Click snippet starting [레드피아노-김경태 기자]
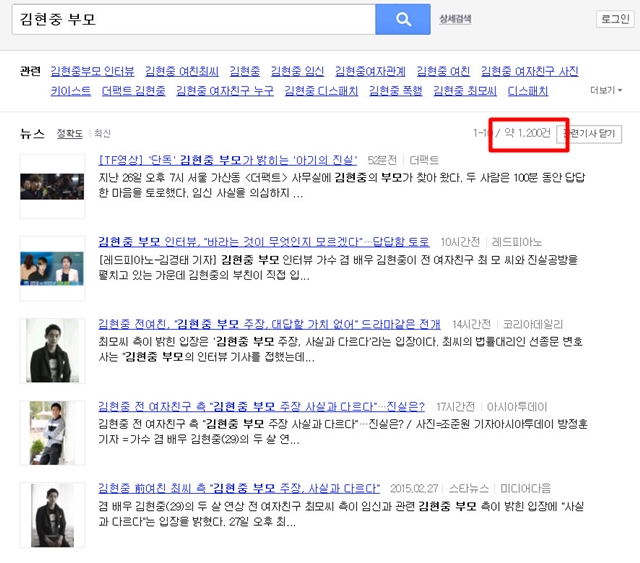640x563 pixels. (x=338, y=267)
